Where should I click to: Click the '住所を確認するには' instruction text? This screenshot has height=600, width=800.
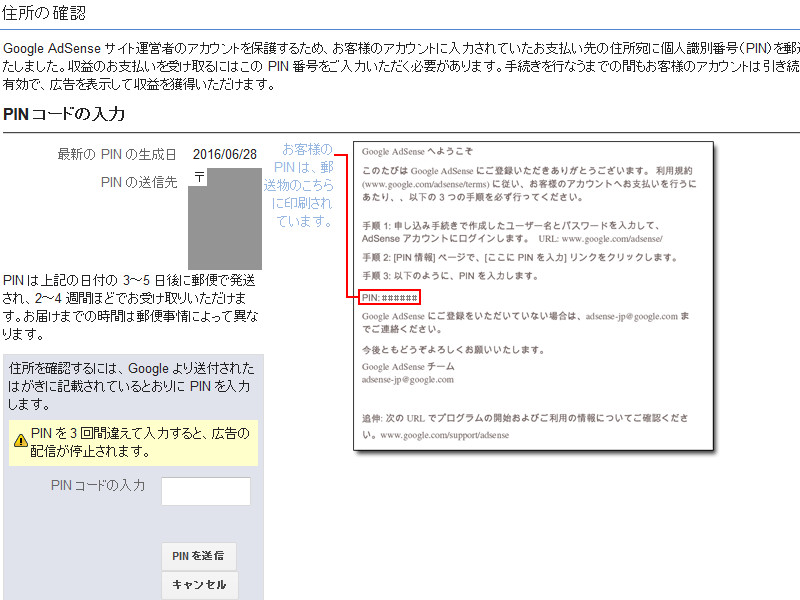(x=131, y=386)
